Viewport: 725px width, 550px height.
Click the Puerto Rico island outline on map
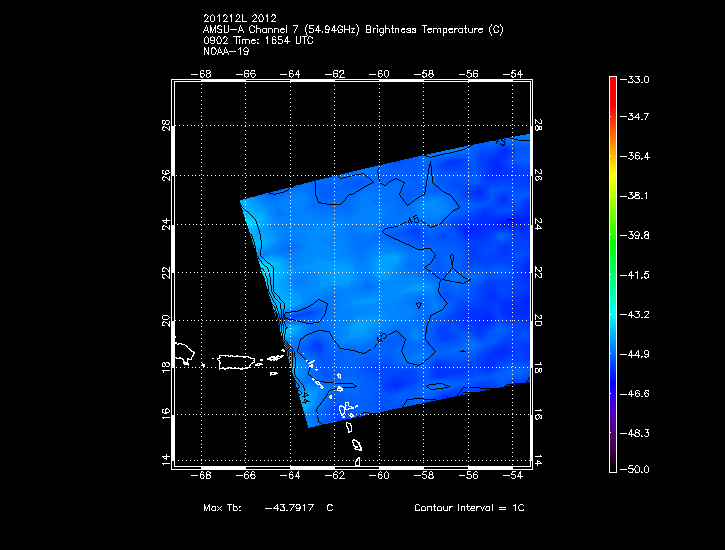coord(236,362)
